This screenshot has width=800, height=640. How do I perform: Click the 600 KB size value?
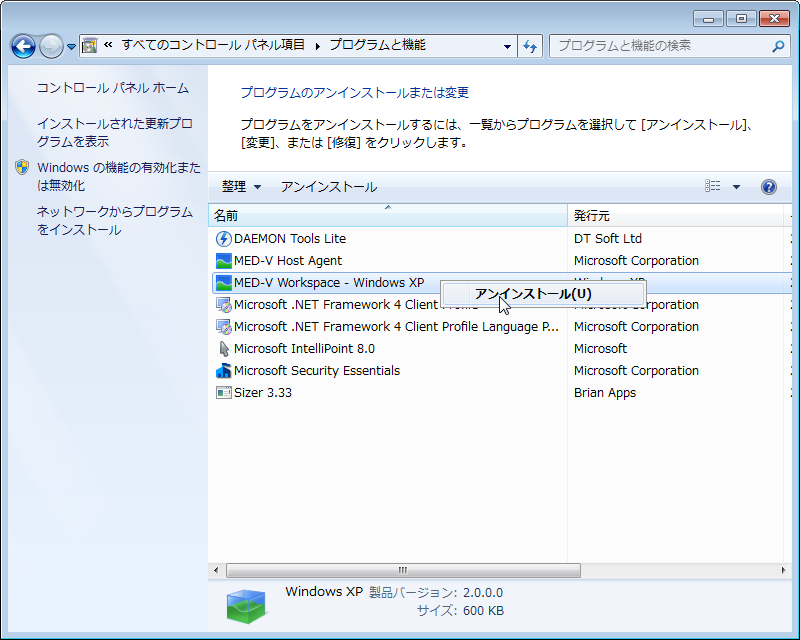pyautogui.click(x=483, y=610)
